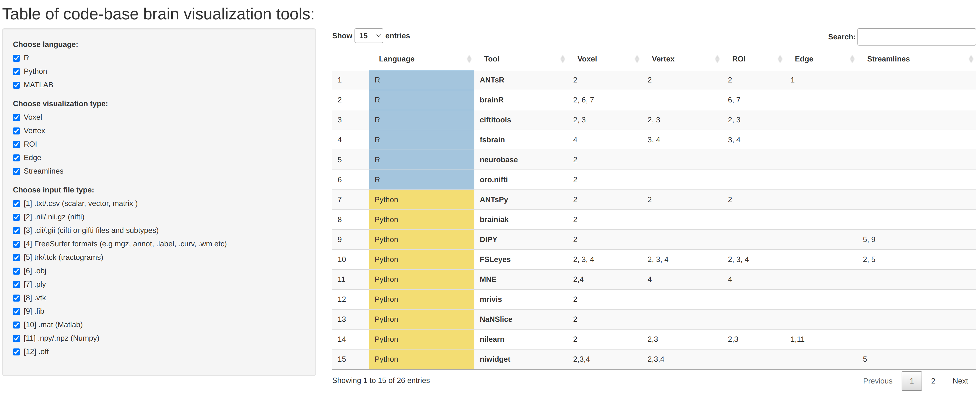Select the ciftitools tool name

[495, 120]
